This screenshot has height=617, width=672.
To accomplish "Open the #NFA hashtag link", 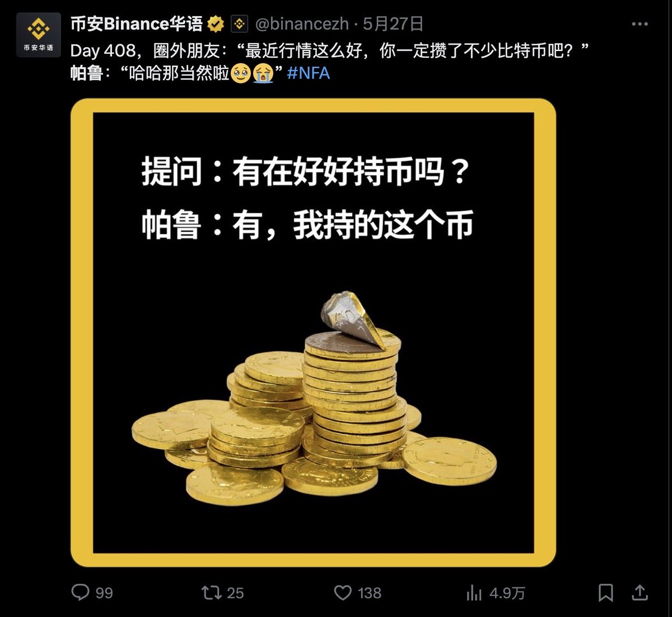I will (309, 73).
